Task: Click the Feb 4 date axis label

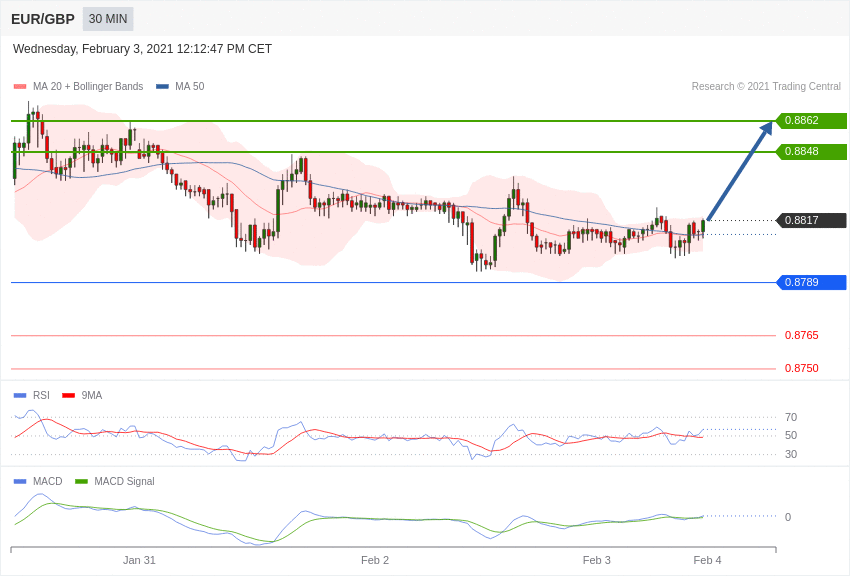Action: click(707, 560)
